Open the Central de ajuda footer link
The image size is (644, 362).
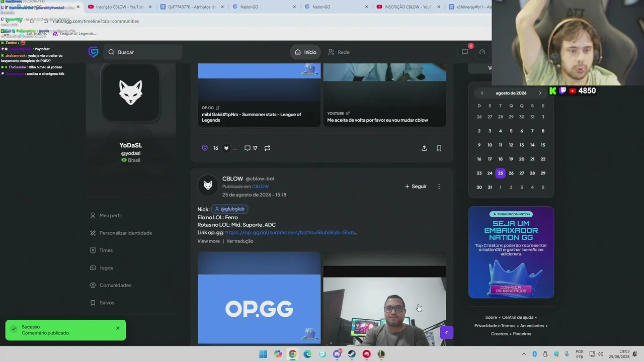[x=518, y=317]
